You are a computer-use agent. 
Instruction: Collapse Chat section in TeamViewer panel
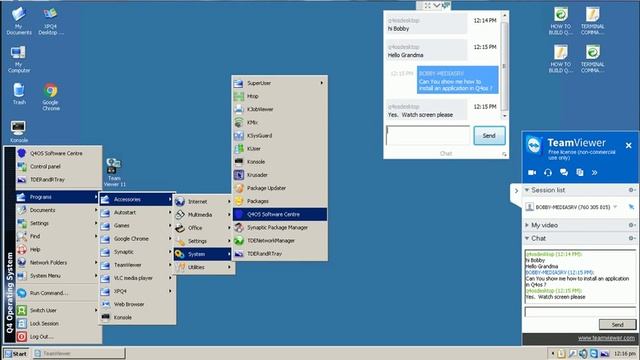click(x=527, y=238)
